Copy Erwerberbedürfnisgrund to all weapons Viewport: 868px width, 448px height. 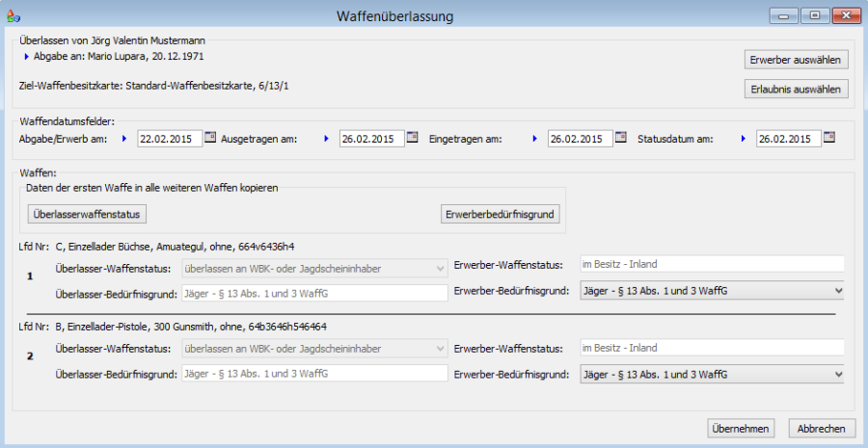click(x=500, y=214)
